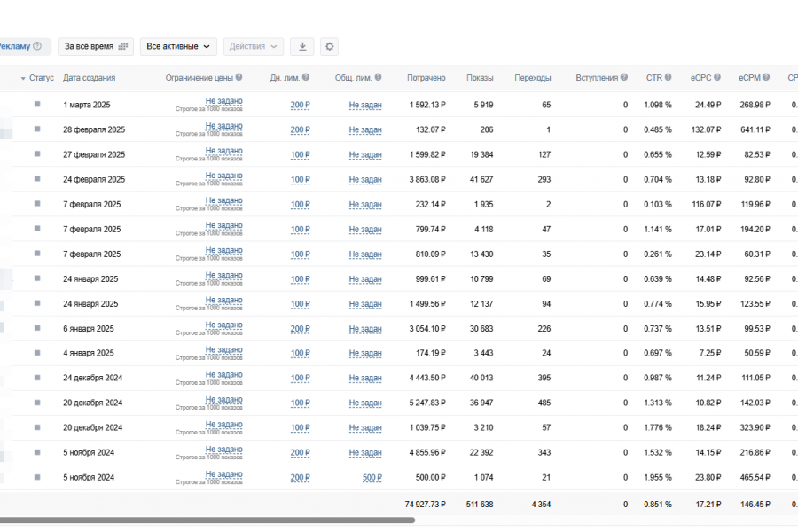798x532 pixels.
Task: Sort the table by Статус column arrow
Action: (x=23, y=78)
